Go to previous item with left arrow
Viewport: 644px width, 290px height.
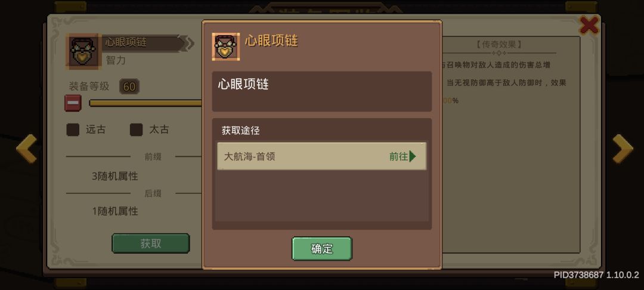pos(27,149)
